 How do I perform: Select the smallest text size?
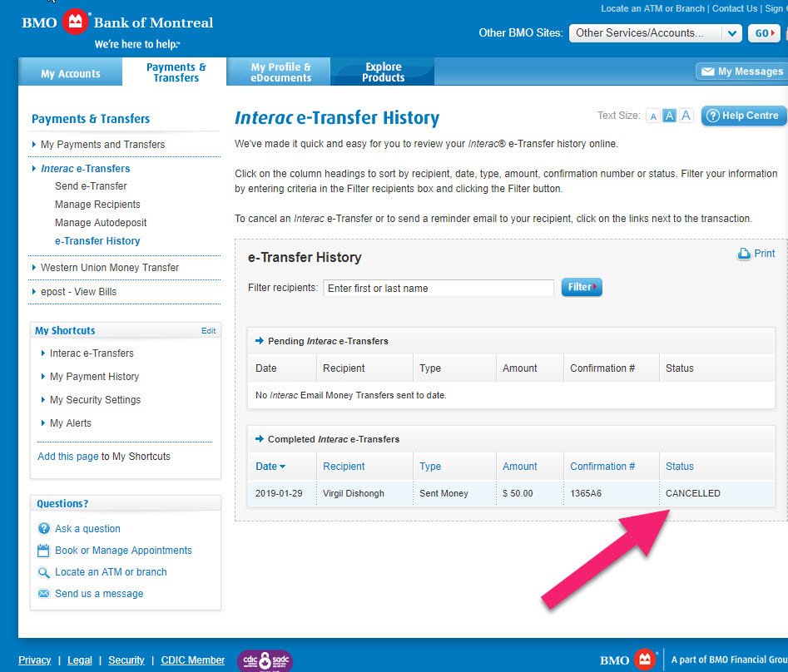pos(653,116)
